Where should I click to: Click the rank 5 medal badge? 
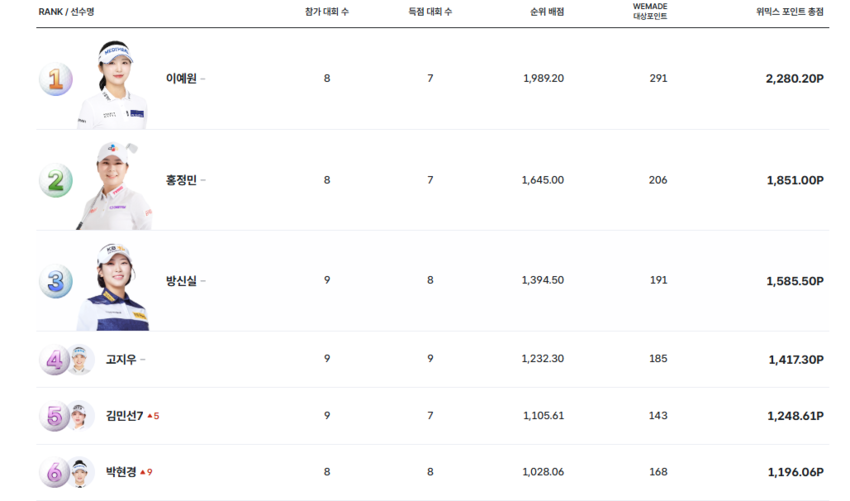(53, 415)
